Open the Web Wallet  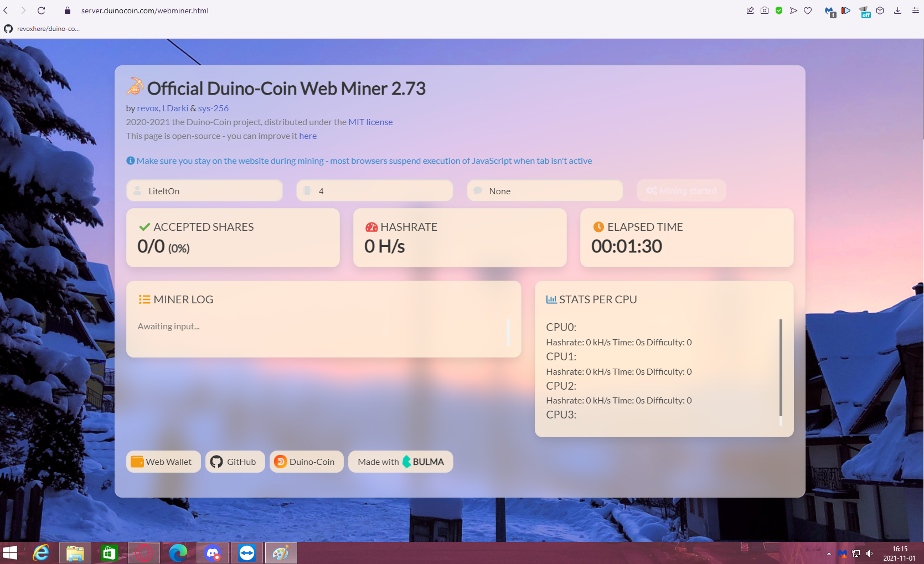pyautogui.click(x=163, y=461)
